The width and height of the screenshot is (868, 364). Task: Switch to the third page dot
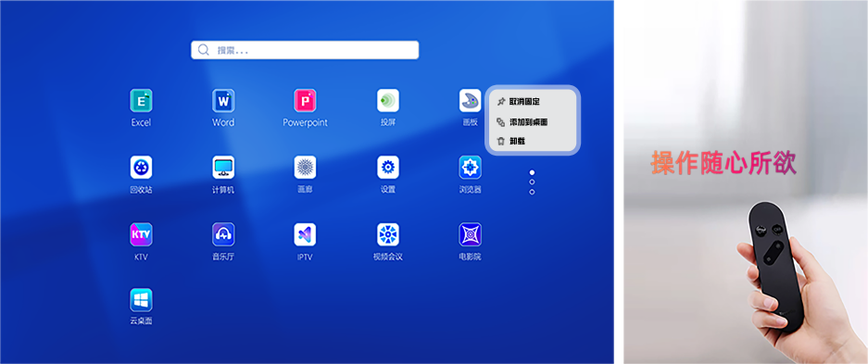coord(532,192)
